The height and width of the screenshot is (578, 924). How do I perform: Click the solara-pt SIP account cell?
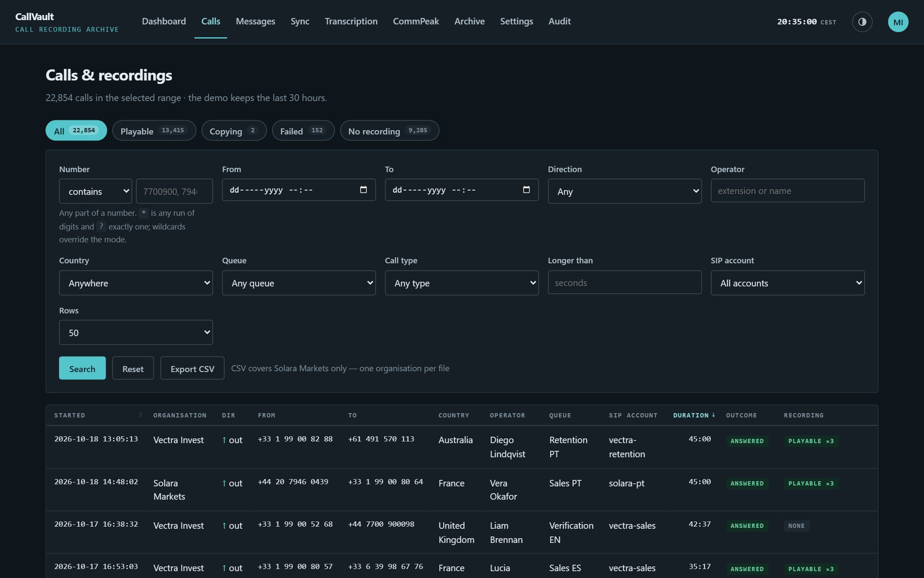627,483
